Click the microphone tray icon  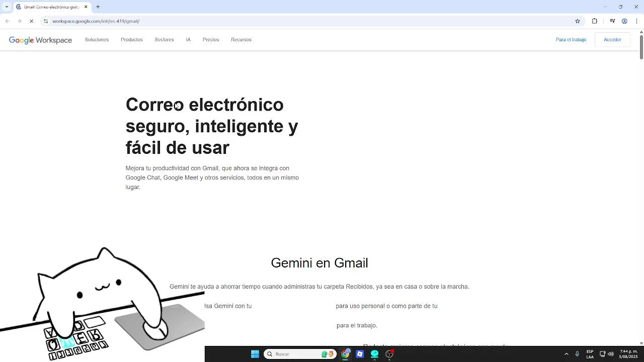[577, 354]
